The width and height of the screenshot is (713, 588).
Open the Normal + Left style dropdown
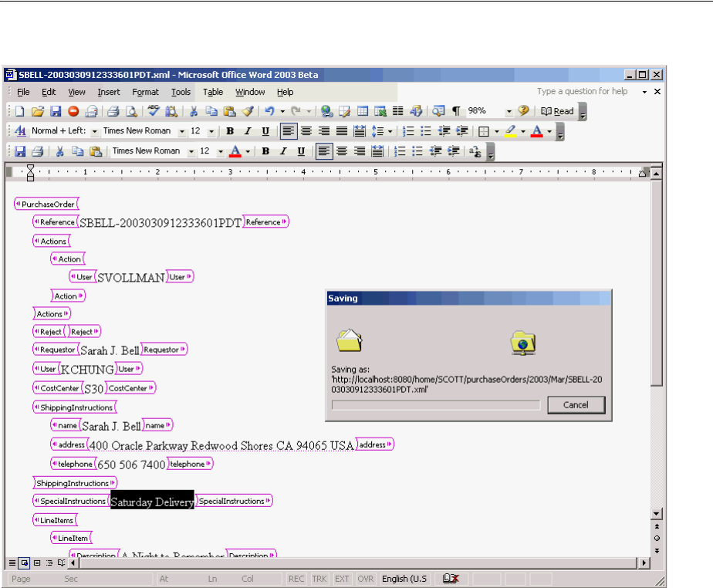point(95,131)
